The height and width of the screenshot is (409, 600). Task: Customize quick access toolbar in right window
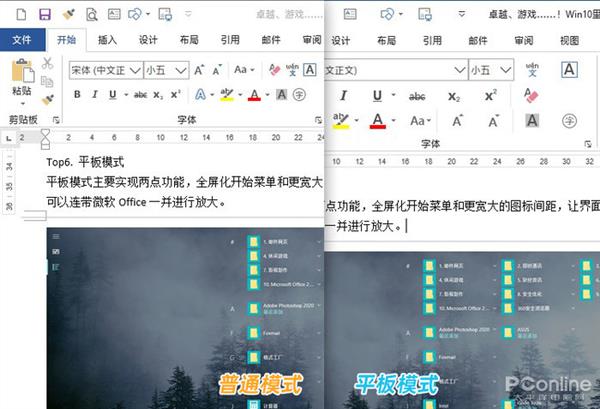point(462,15)
